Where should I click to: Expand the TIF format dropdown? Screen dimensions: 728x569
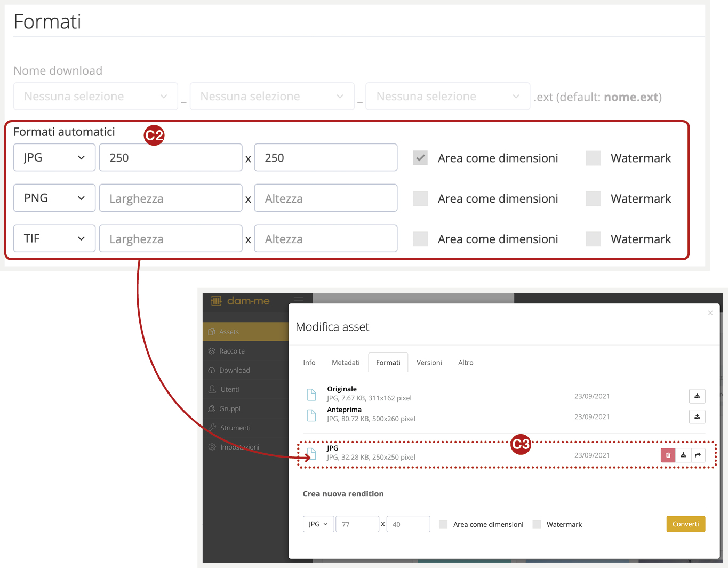(54, 238)
